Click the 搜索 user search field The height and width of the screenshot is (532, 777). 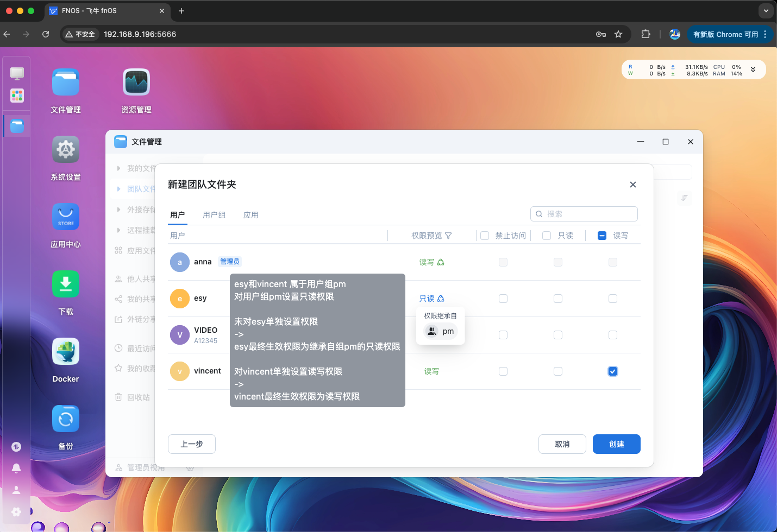click(x=588, y=214)
